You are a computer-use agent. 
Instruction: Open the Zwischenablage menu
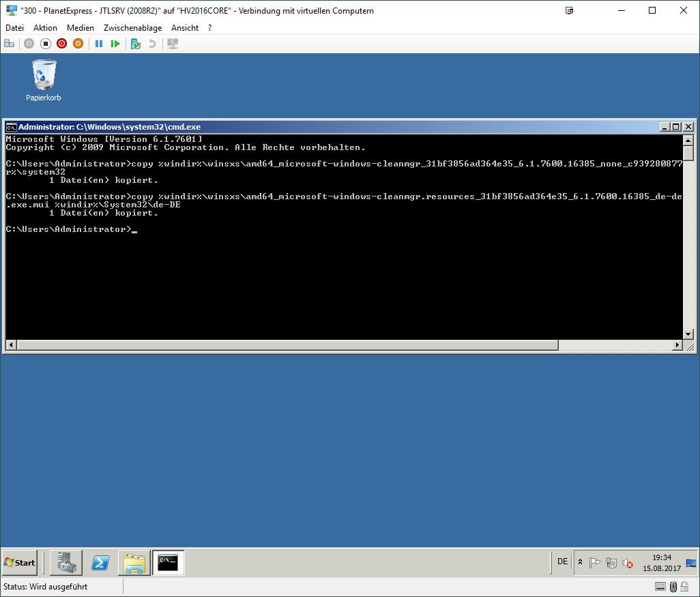point(132,28)
